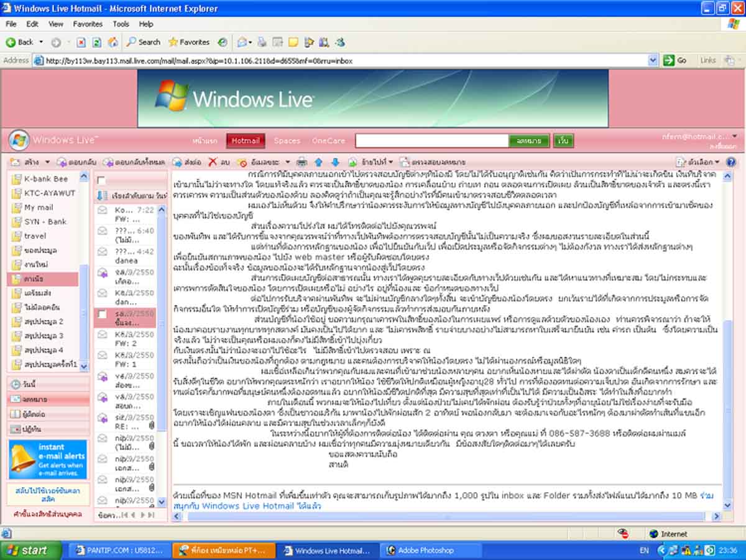Open the Favorites menu

click(x=88, y=24)
